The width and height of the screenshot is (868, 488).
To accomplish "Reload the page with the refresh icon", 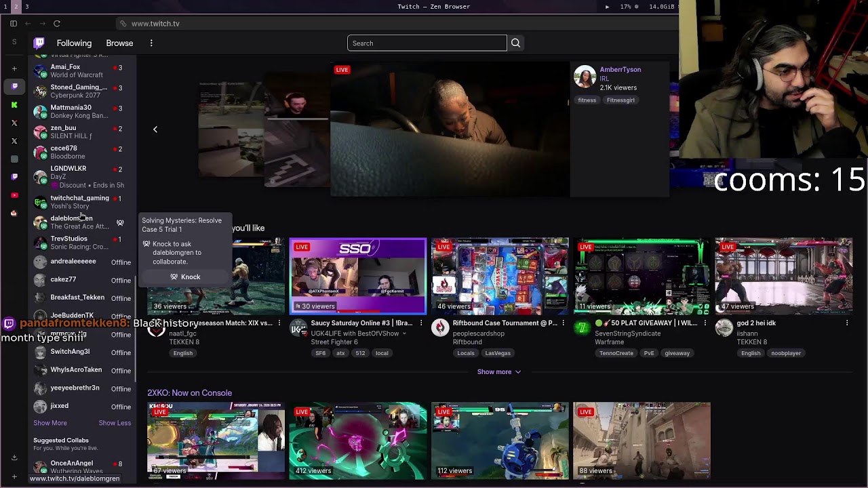I will pos(57,24).
